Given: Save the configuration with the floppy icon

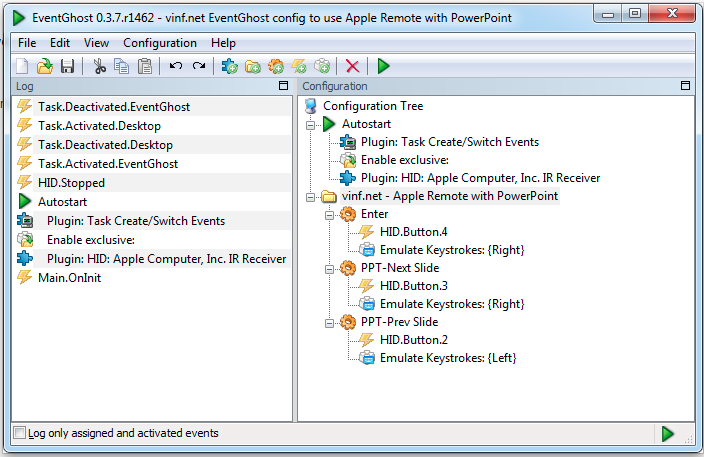Looking at the screenshot, I should tap(67, 66).
